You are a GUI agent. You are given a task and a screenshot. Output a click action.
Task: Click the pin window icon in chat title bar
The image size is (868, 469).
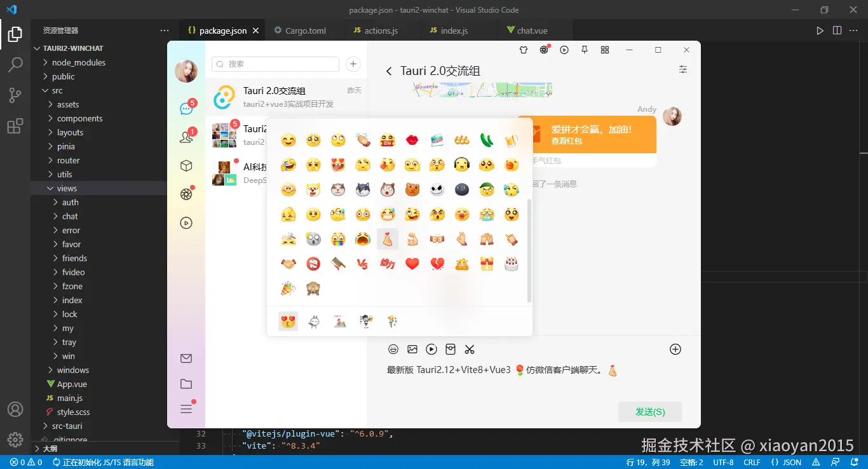coord(585,50)
